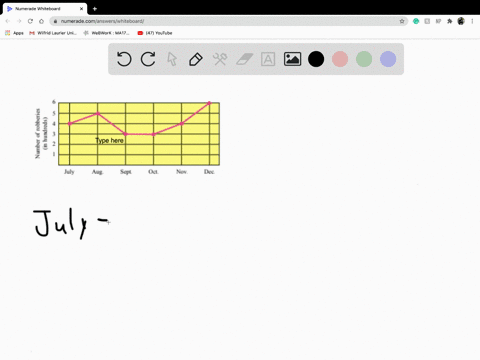Pick the eraser tool
Image resolution: width=480 pixels, height=360 pixels.
244,59
